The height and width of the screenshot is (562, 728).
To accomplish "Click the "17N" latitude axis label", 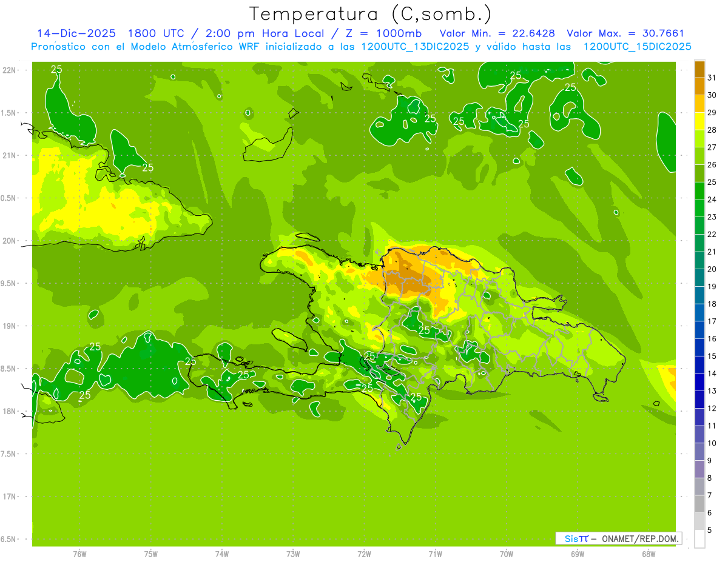I will pos(9,497).
